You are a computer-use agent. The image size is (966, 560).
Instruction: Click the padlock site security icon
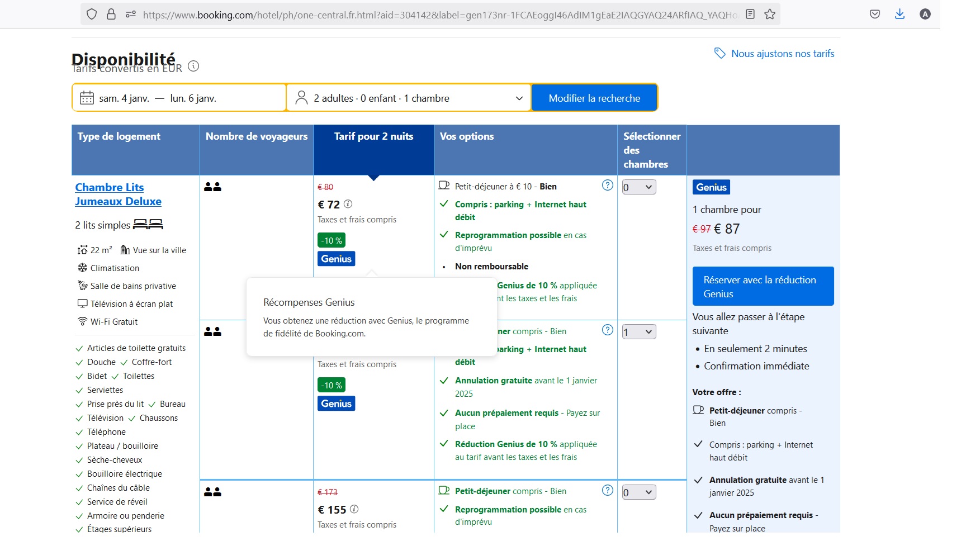pyautogui.click(x=111, y=15)
